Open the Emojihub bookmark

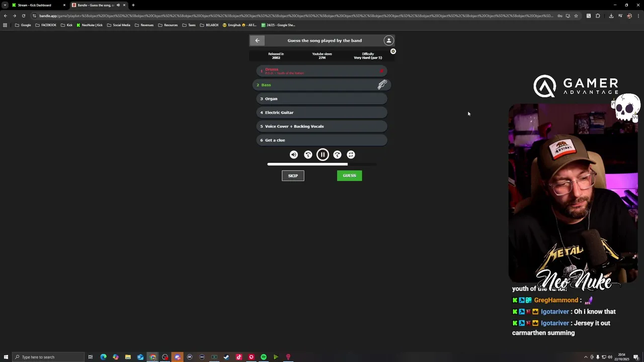click(239, 25)
